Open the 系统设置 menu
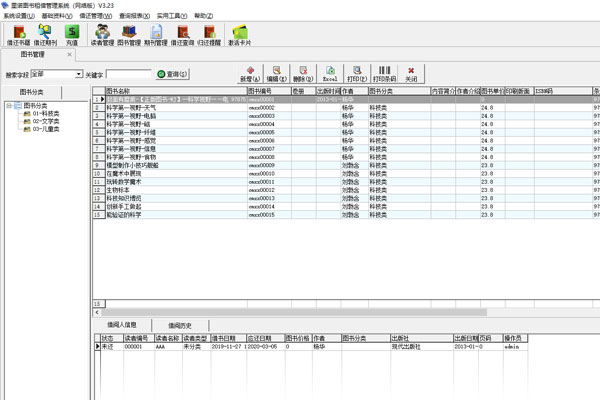The width and height of the screenshot is (600, 400). [x=17, y=16]
